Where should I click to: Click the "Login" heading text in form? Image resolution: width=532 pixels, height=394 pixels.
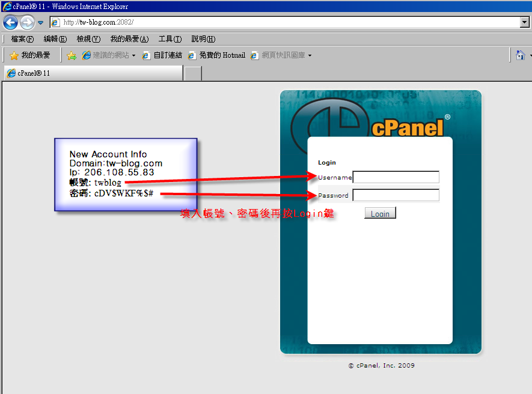327,162
